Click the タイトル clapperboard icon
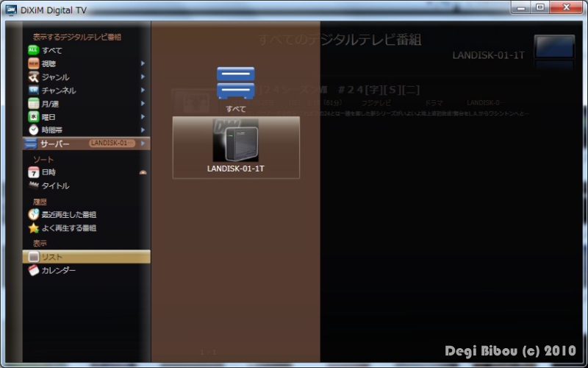Screen dimensions: 588x368 pos(33,185)
